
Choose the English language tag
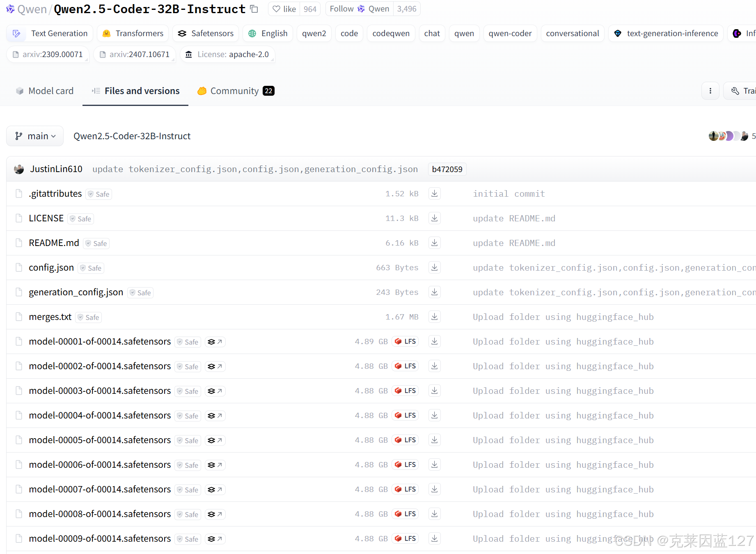pos(268,33)
